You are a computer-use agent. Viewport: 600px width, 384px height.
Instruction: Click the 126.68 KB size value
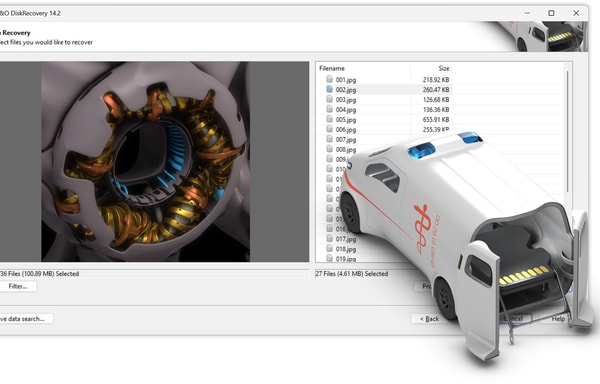pyautogui.click(x=436, y=99)
